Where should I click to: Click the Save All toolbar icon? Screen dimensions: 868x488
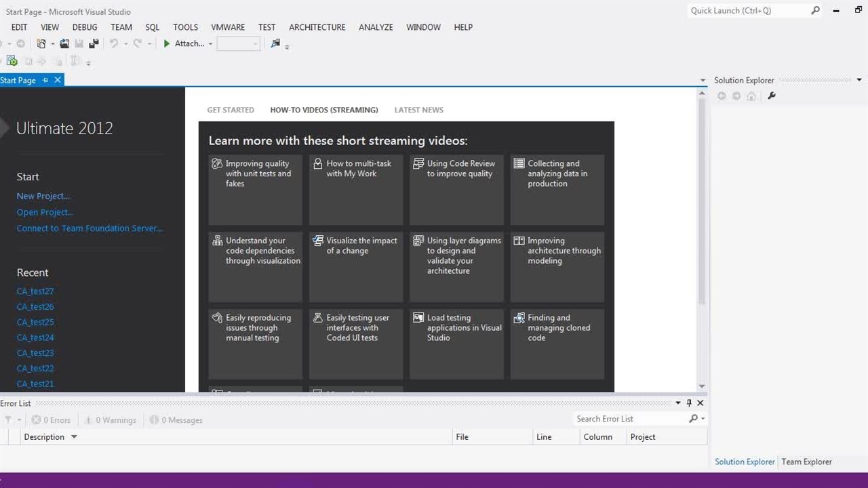(x=94, y=43)
